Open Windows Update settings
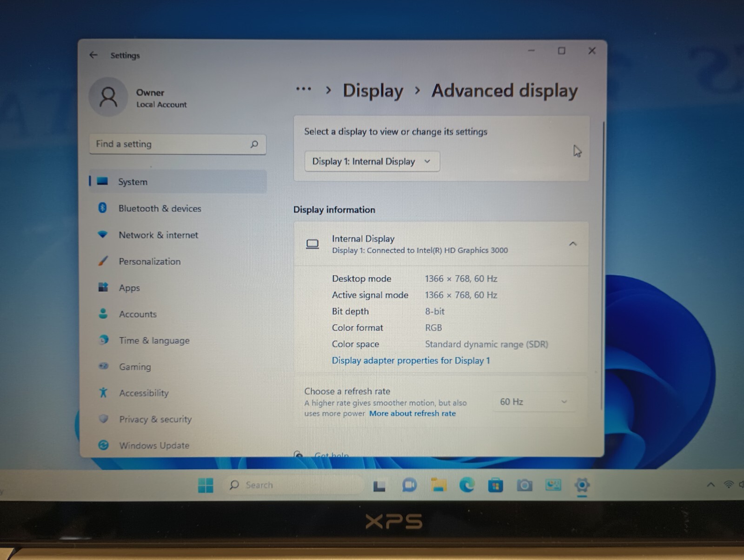Screen dimensions: 744x560 (178, 445)
